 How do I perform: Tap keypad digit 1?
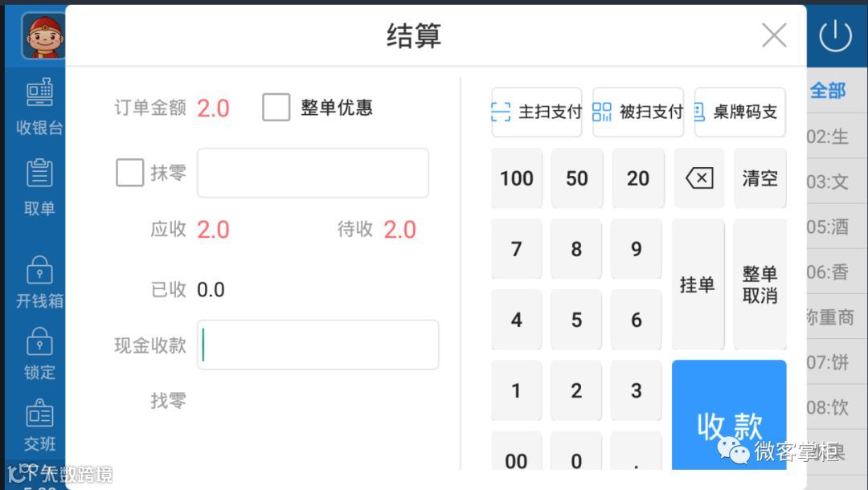click(517, 390)
